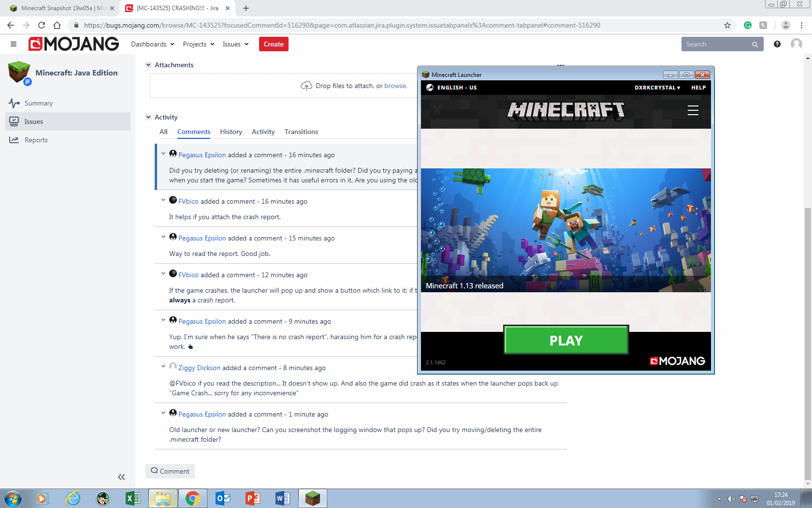Click the browser address bar URL
Image resolution: width=812 pixels, height=508 pixels.
click(342, 25)
